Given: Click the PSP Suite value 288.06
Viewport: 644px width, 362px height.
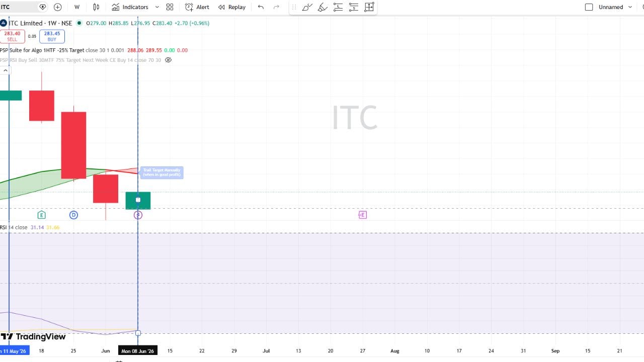Looking at the screenshot, I should pos(135,50).
